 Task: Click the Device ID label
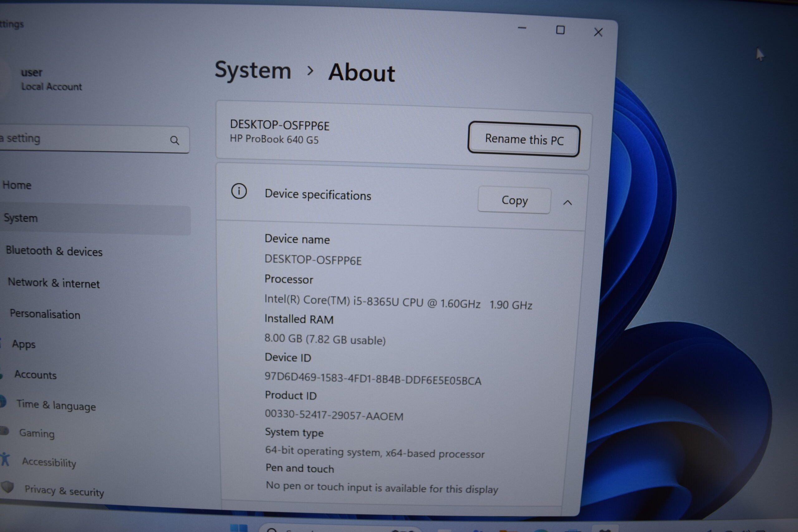pyautogui.click(x=288, y=357)
